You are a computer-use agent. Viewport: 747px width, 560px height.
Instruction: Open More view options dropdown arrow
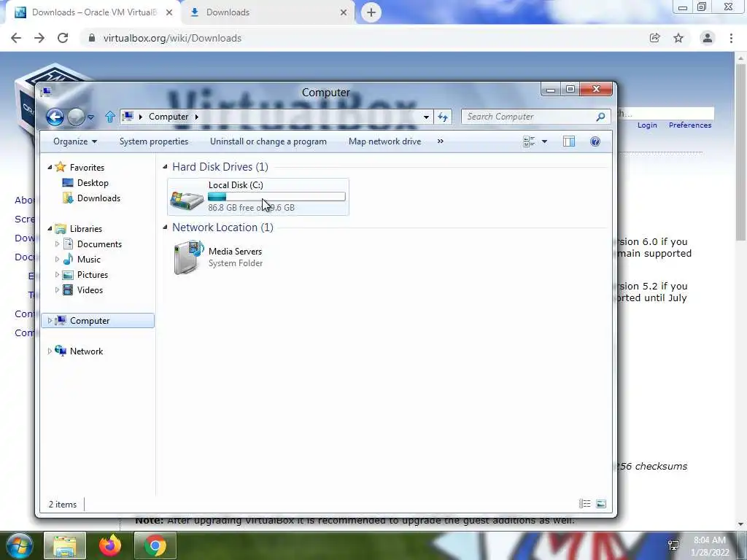(544, 141)
